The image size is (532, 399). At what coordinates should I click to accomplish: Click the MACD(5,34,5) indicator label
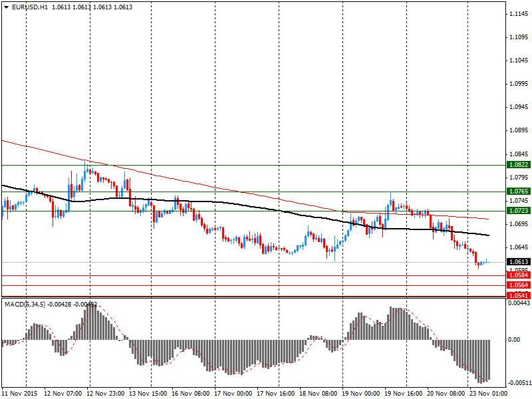coord(25,305)
